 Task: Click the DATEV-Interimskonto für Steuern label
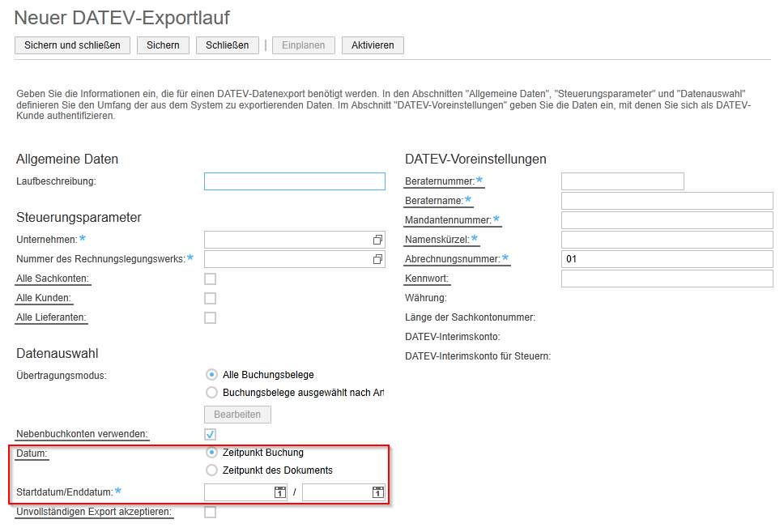point(478,356)
